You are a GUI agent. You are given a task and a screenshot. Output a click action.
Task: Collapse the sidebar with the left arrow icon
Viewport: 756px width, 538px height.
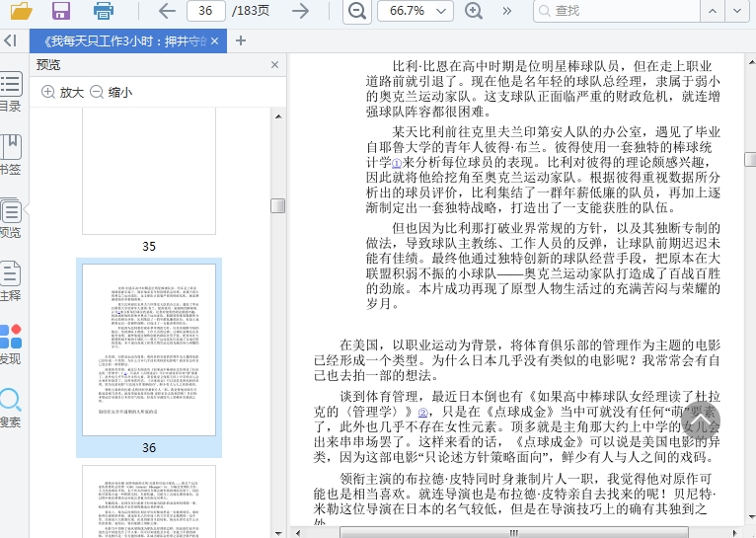tap(10, 41)
